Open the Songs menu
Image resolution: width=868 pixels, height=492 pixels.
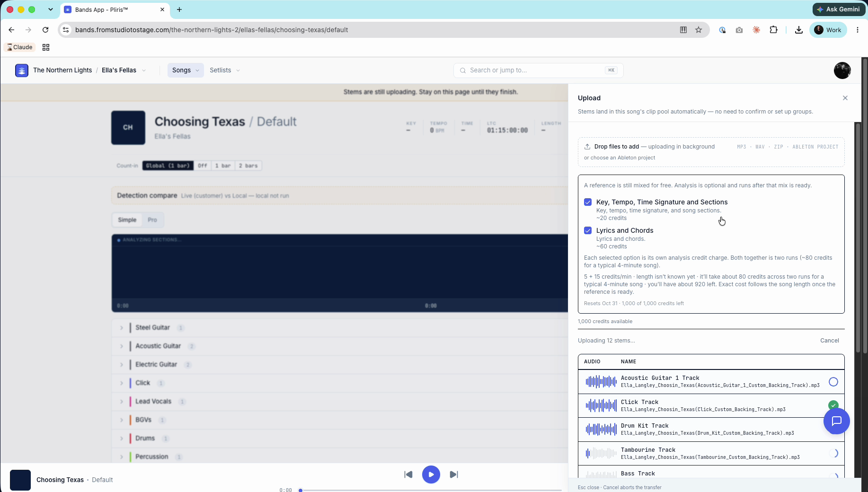pos(186,70)
